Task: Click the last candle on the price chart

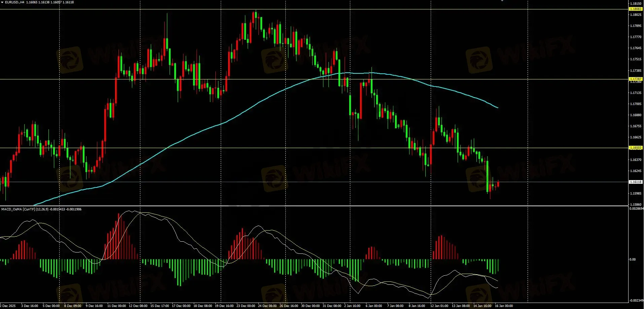Action: pyautogui.click(x=498, y=184)
